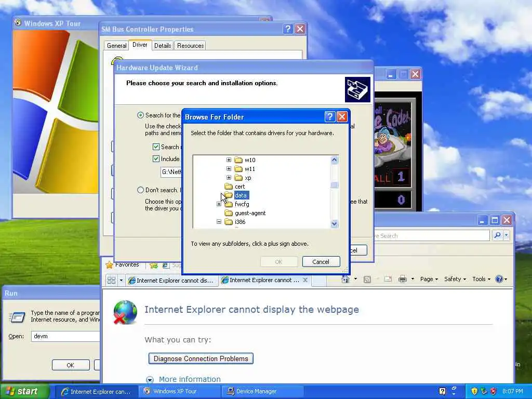This screenshot has height=399, width=532.
Task: Click the Run dialog Open input field
Action: click(x=65, y=336)
